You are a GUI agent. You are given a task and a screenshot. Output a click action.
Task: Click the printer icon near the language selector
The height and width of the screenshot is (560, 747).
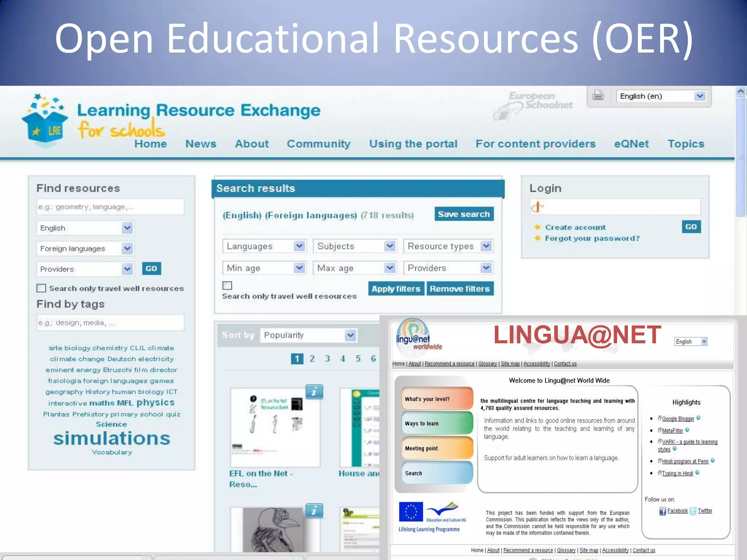tap(598, 96)
